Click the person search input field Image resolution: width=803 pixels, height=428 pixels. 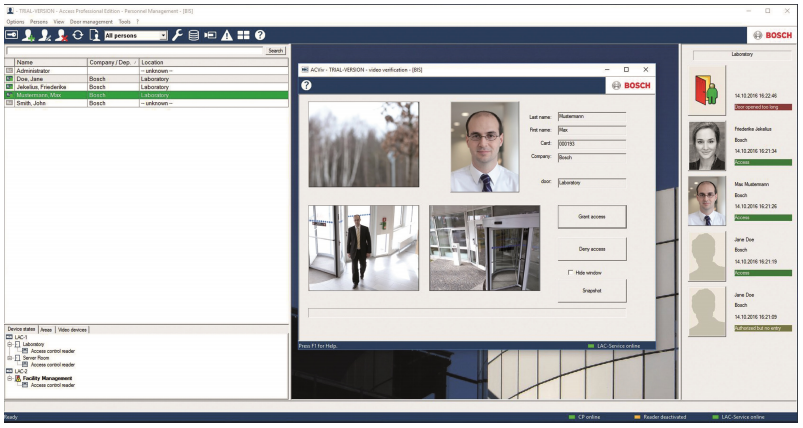click(135, 51)
